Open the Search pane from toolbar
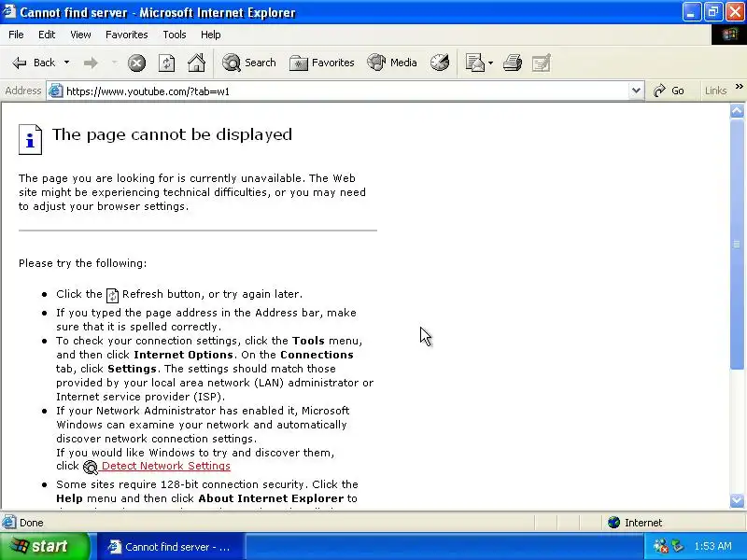Screen dimensions: 747x560 coord(248,63)
